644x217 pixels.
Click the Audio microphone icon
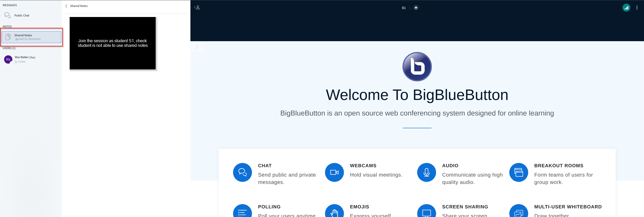point(427,172)
